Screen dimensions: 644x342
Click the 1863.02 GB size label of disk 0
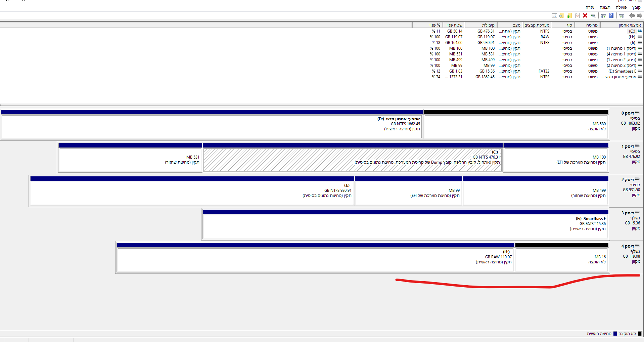[x=630, y=123]
